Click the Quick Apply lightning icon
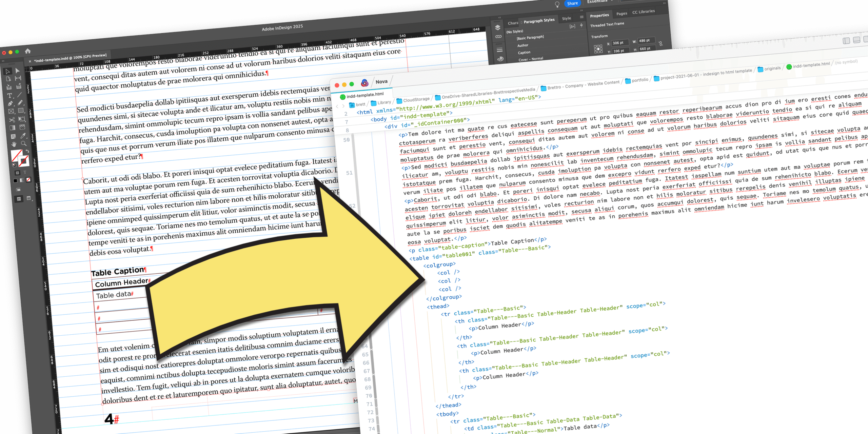The image size is (868, 434). click(581, 25)
